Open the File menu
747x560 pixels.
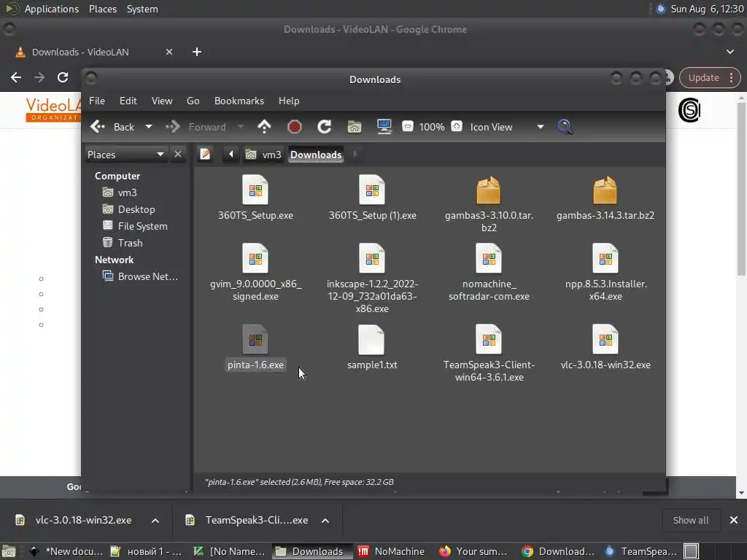click(97, 101)
